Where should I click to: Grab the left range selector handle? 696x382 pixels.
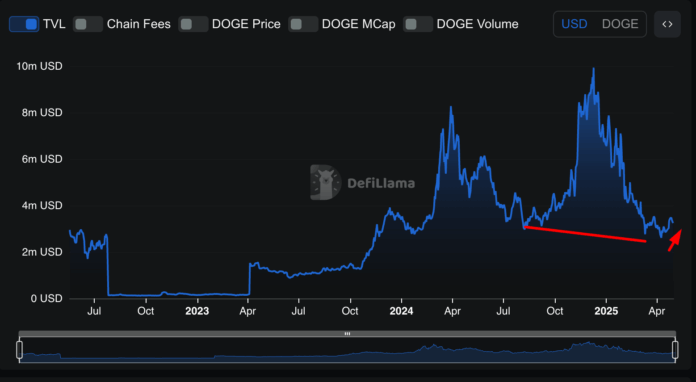(20, 350)
